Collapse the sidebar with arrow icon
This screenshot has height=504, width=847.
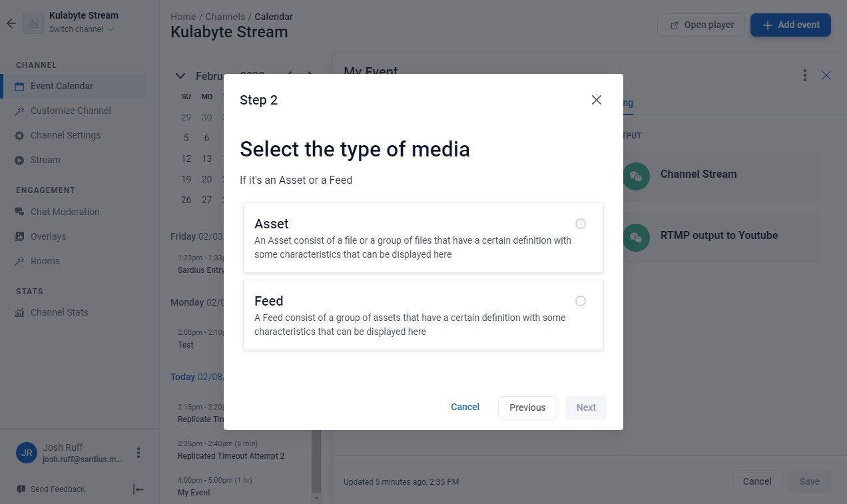pyautogui.click(x=139, y=489)
